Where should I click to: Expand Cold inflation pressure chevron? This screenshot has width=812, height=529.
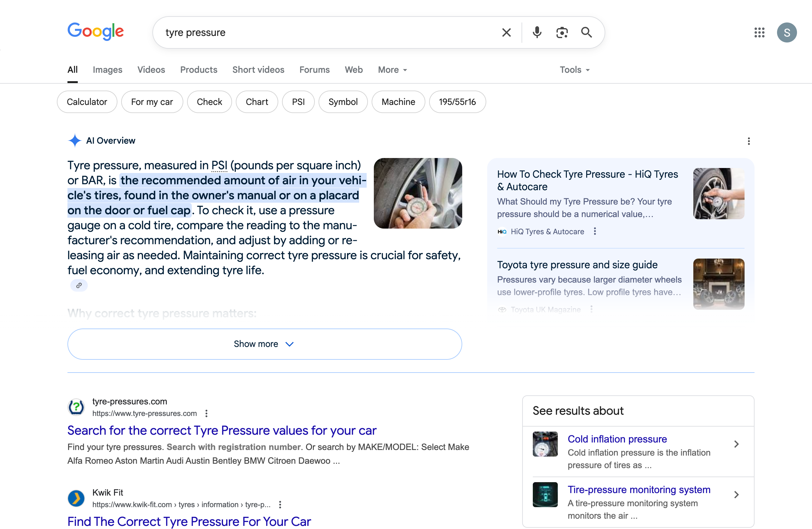[737, 444]
